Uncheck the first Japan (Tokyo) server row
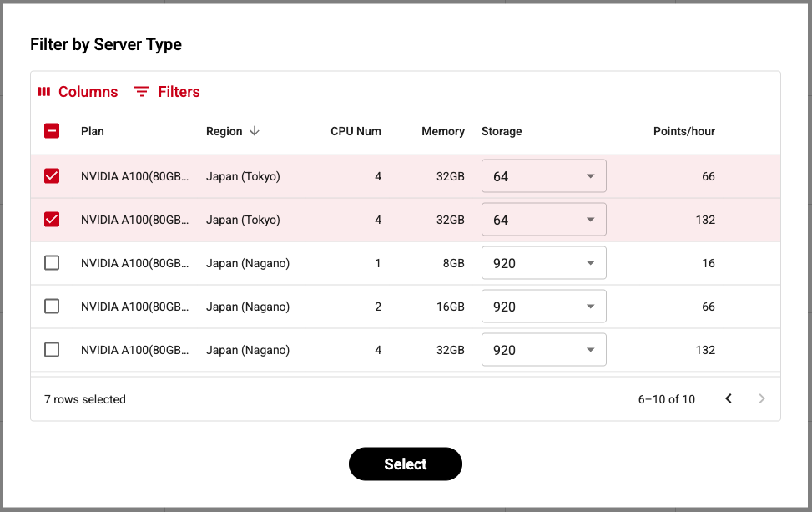This screenshot has height=512, width=812. click(52, 175)
